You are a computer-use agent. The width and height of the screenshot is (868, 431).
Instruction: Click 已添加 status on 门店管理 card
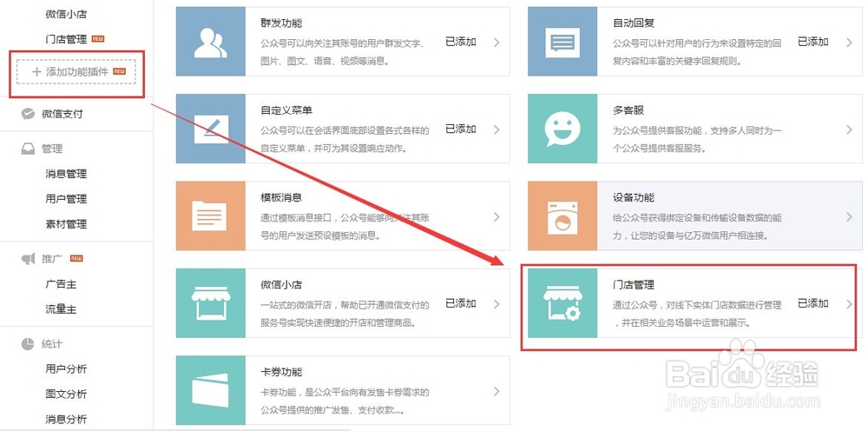[813, 303]
